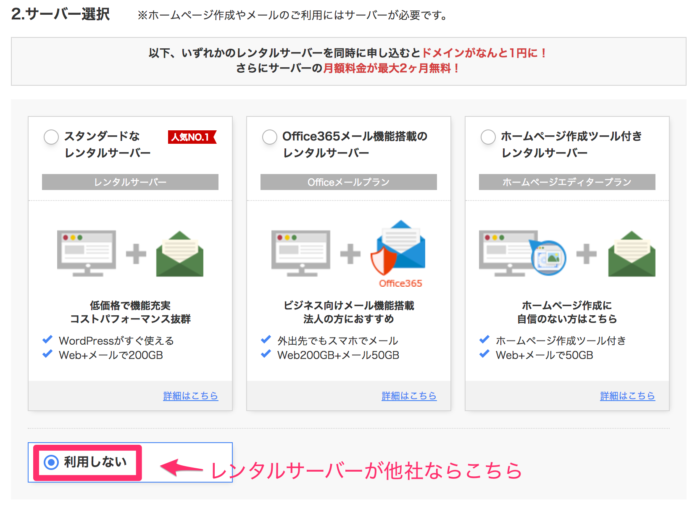Click the checkmark beside Web200GB+メール50GB
Screen dimensions: 700x512
point(266,354)
